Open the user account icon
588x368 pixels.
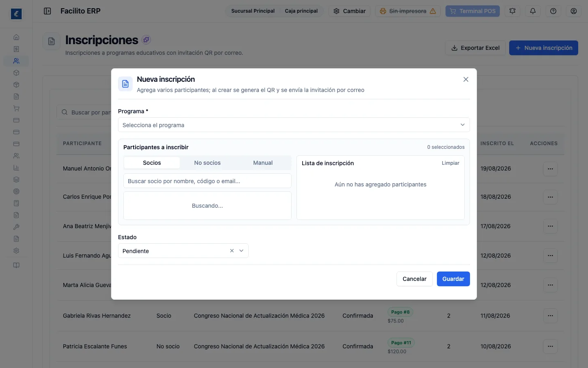click(x=574, y=11)
